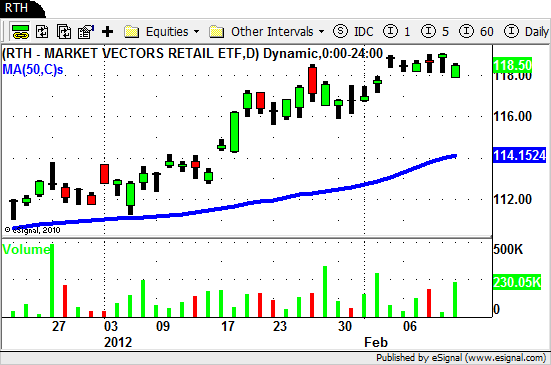Screen dimensions: 551x365
Task: Switch to the 60 minute interval
Action: click(476, 32)
